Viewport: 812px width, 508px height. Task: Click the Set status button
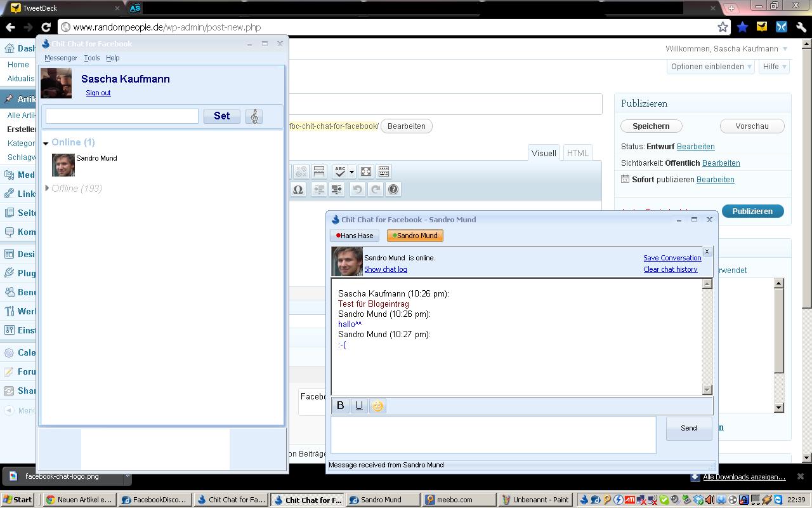pyautogui.click(x=221, y=116)
